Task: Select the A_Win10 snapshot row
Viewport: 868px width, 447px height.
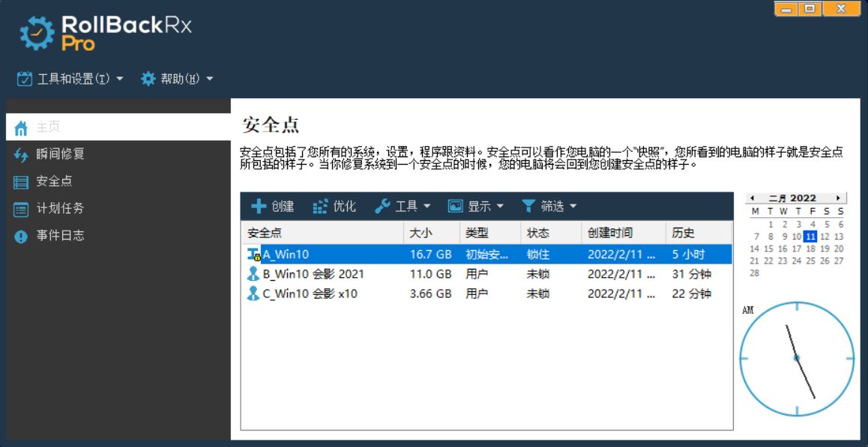Action: (x=486, y=255)
